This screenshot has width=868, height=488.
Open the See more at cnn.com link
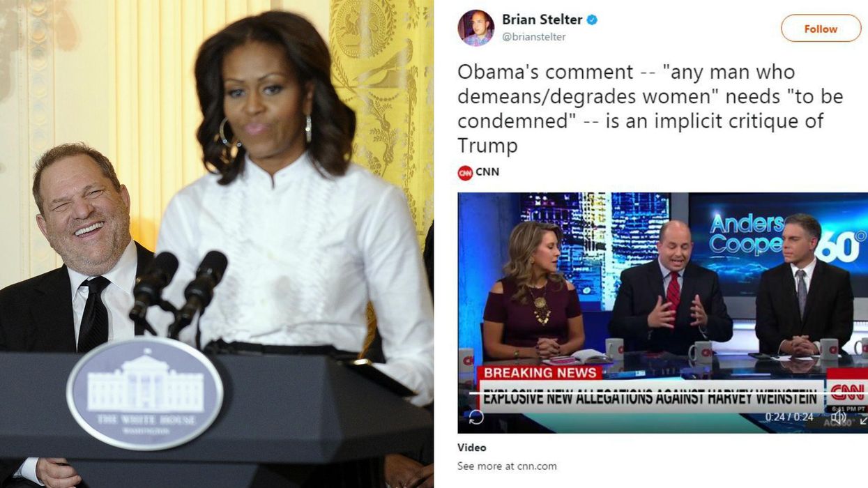click(507, 466)
